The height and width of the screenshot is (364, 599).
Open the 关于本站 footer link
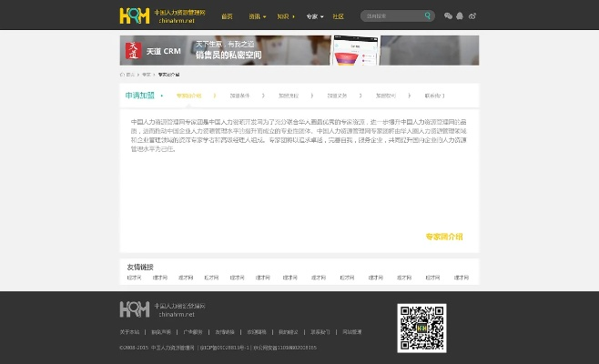[129, 332]
